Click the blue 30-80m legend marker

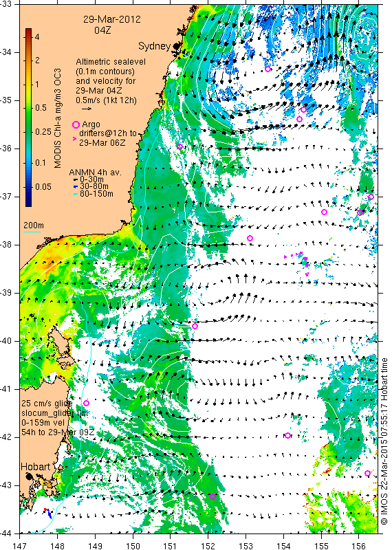[x=75, y=187]
